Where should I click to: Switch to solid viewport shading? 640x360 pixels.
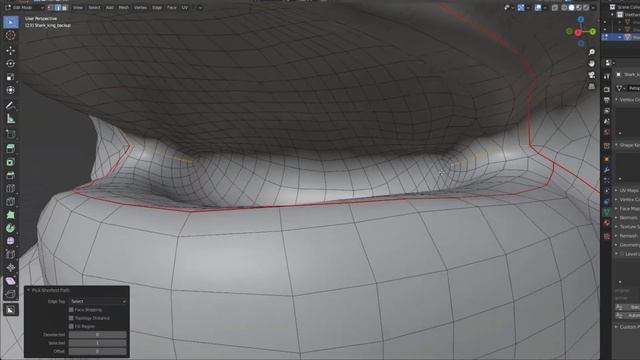click(571, 7)
